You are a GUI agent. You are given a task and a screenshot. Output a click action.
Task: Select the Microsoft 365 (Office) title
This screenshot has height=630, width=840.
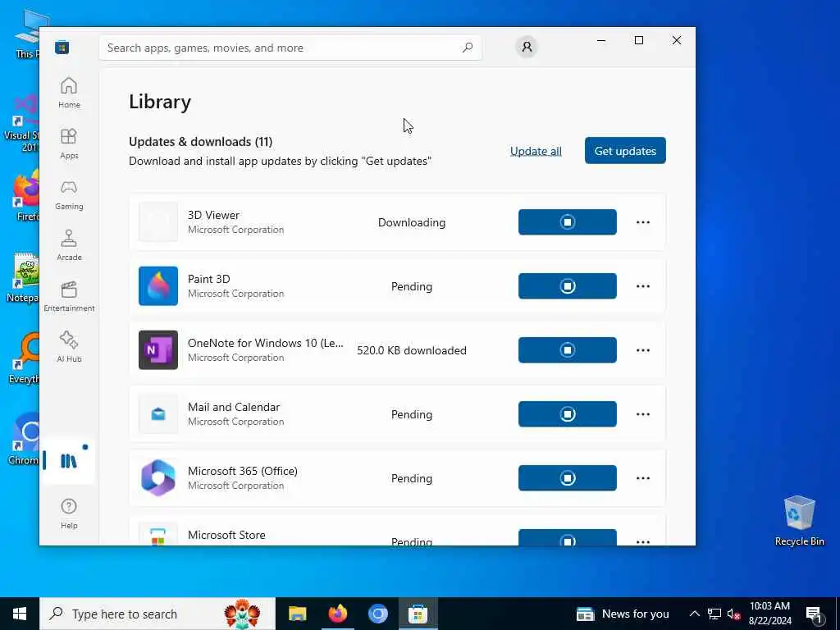click(243, 471)
